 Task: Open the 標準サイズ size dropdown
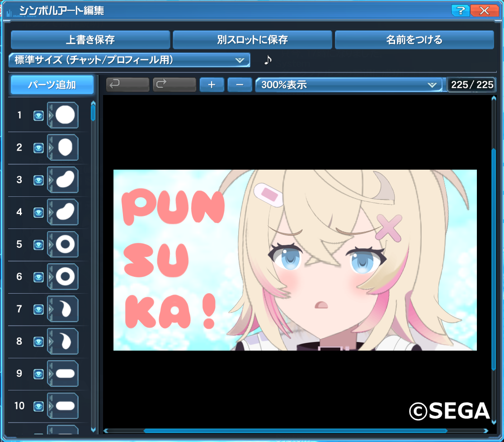tap(130, 60)
